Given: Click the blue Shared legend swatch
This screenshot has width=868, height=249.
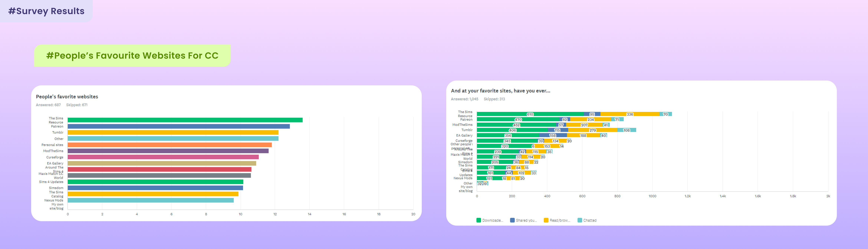Looking at the screenshot, I should [x=512, y=220].
